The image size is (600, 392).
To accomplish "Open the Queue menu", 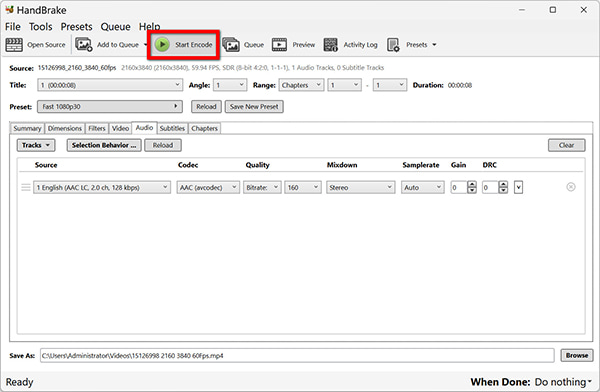I will (116, 26).
